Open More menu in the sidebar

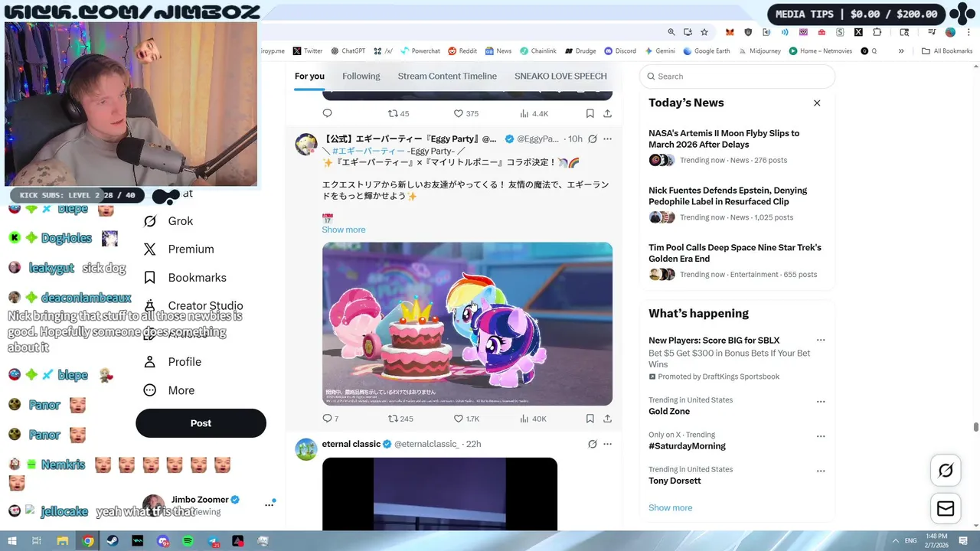(169, 390)
